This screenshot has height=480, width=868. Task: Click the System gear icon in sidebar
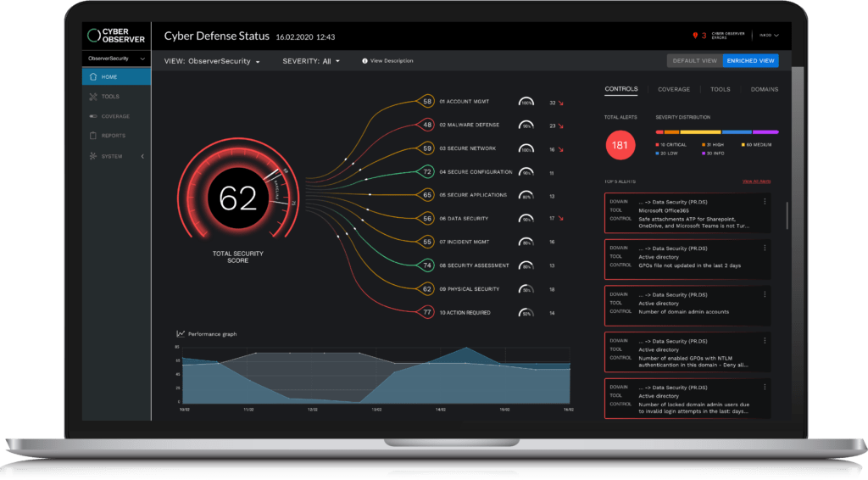(x=94, y=156)
